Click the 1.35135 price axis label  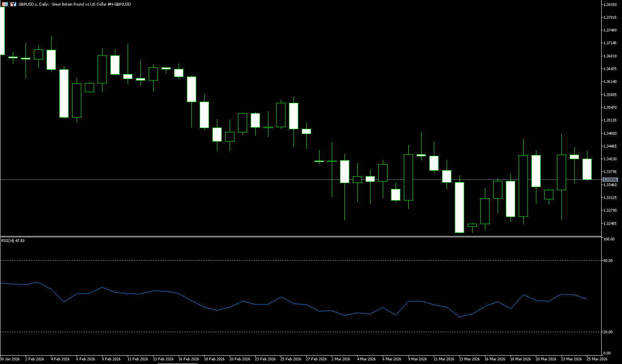point(610,120)
